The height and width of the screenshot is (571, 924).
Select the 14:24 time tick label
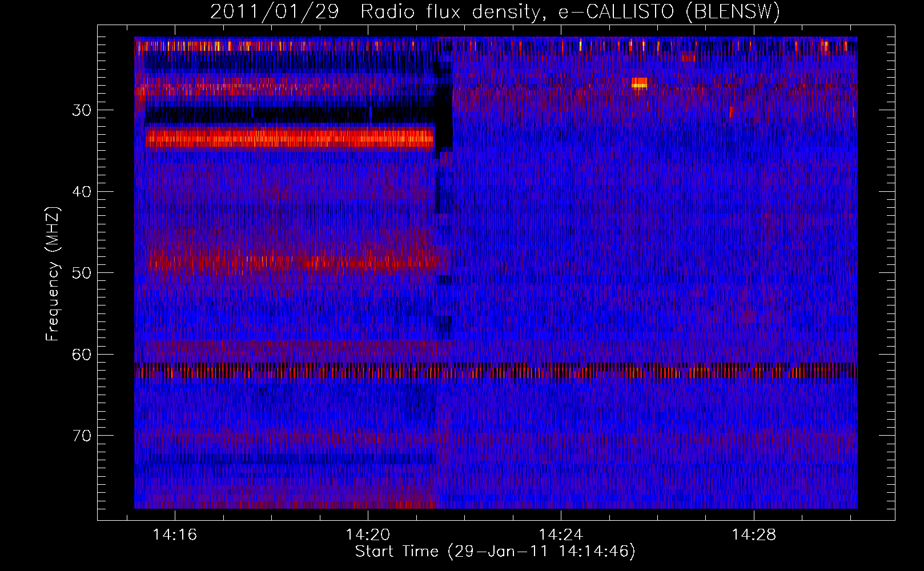tap(561, 534)
